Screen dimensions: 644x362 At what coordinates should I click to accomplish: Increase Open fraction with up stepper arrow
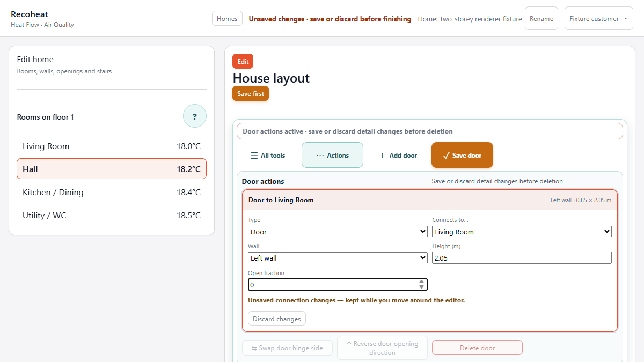[422, 282]
